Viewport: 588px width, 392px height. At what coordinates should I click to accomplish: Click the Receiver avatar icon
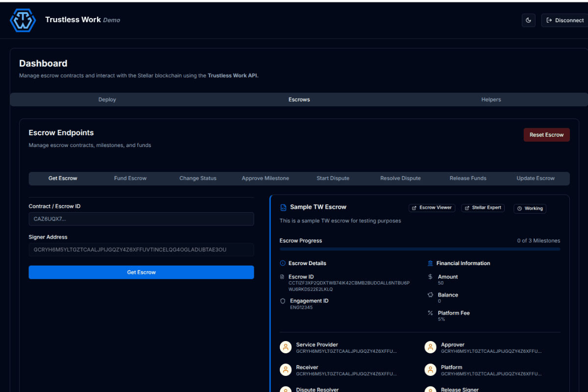286,370
